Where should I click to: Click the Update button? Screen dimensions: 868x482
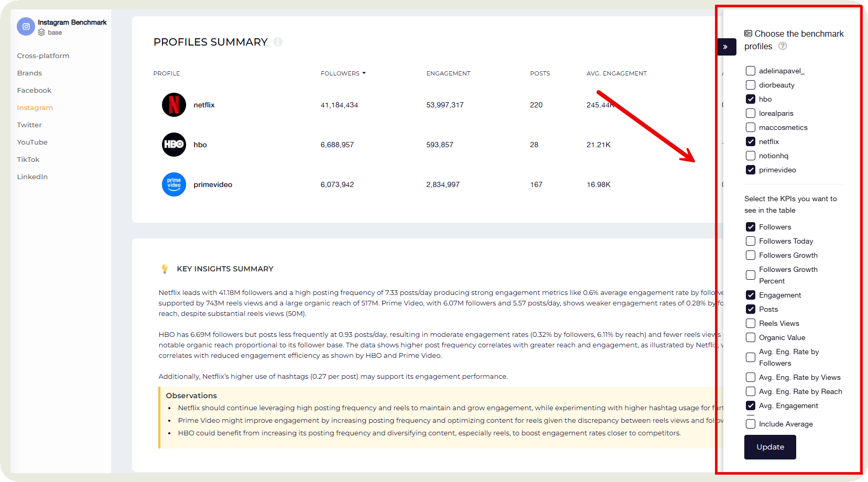coord(769,447)
